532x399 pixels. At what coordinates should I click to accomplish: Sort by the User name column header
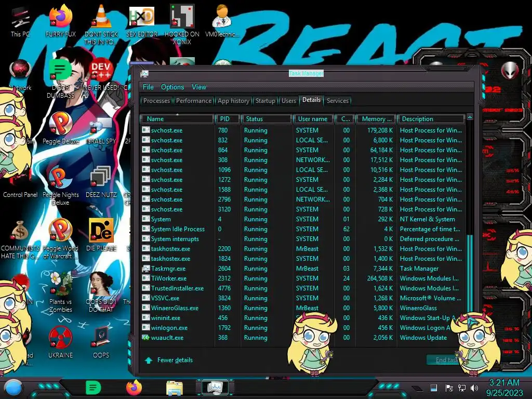tap(313, 119)
